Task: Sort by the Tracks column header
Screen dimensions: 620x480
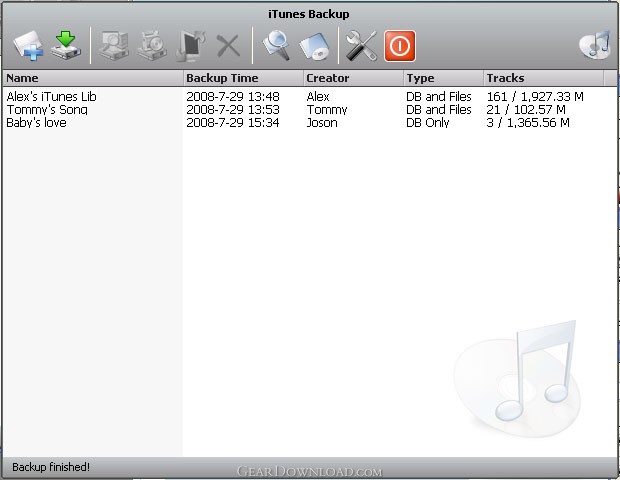Action: click(x=544, y=78)
